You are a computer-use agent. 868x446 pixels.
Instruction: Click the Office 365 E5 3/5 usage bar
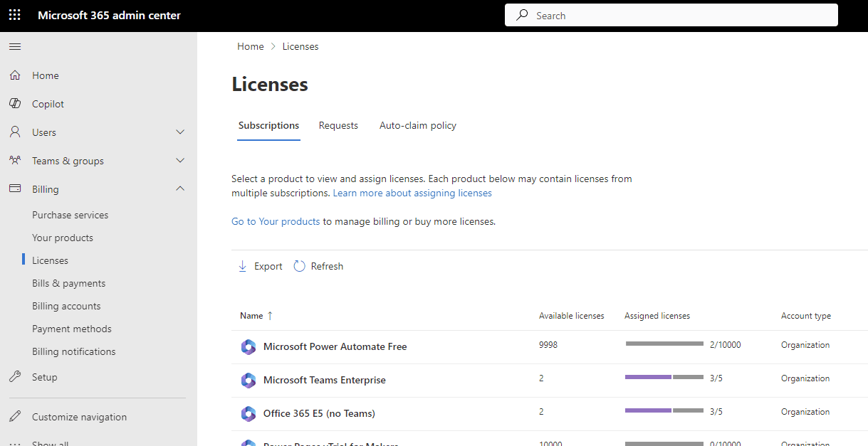click(664, 410)
